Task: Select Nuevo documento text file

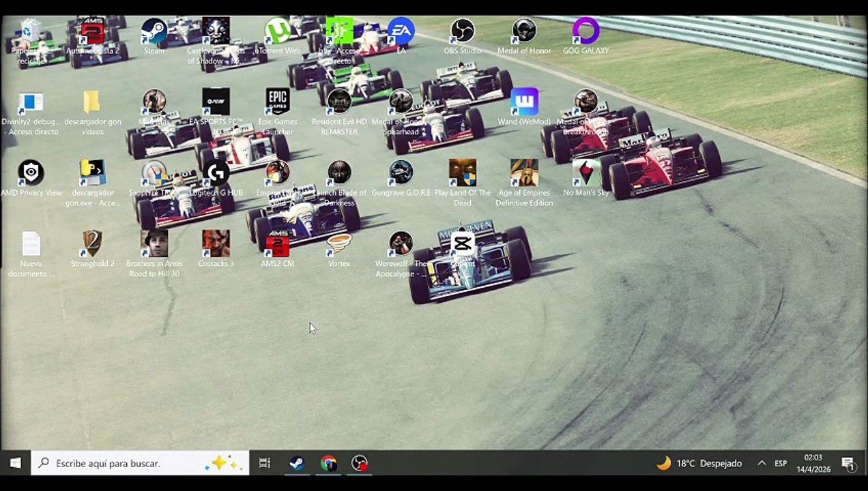Action: coord(31,254)
